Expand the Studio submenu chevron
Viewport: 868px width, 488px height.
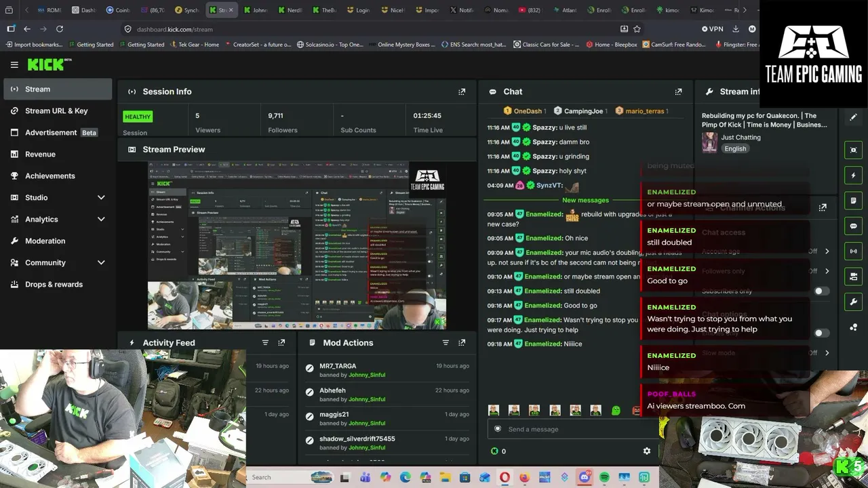click(x=101, y=197)
